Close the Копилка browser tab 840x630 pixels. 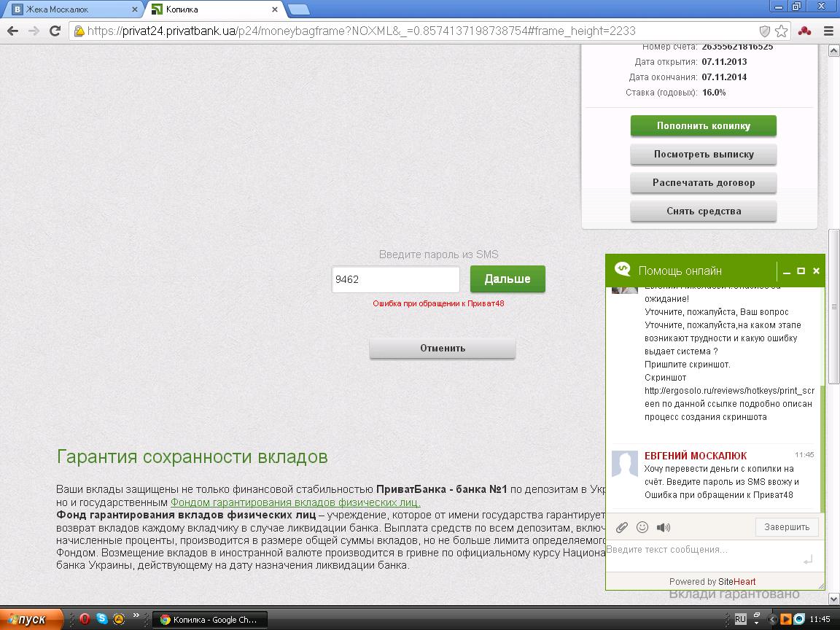pyautogui.click(x=275, y=9)
